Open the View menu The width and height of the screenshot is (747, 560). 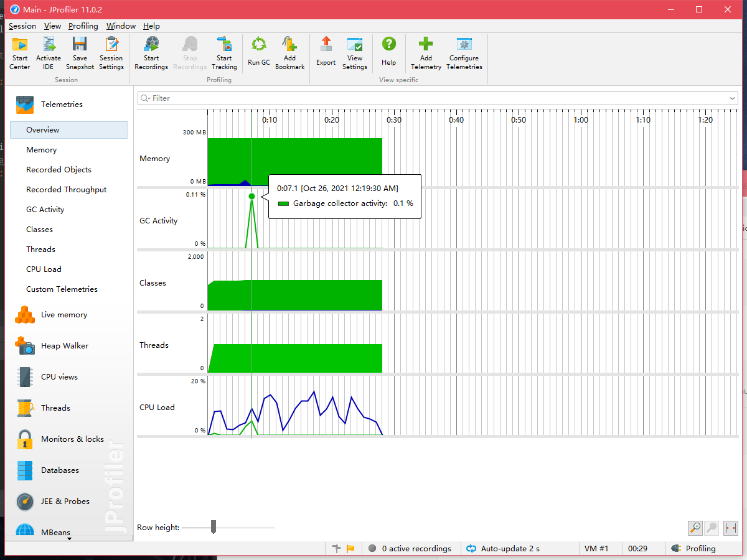click(52, 26)
